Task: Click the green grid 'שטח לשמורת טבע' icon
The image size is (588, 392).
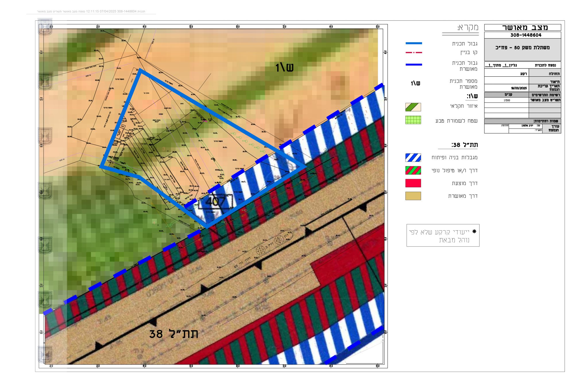Action: 413,120
